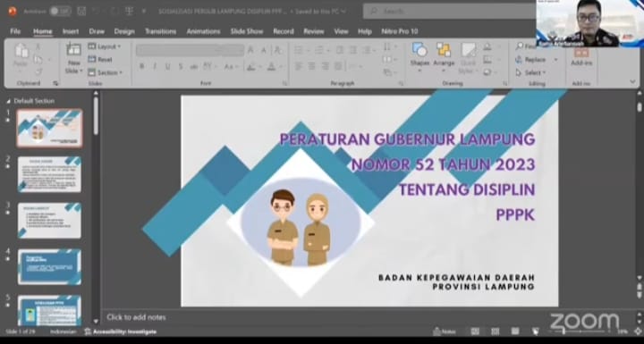Screen dimensions: 644x344
Task: Click the Paste clipboard icon
Action: point(21,51)
